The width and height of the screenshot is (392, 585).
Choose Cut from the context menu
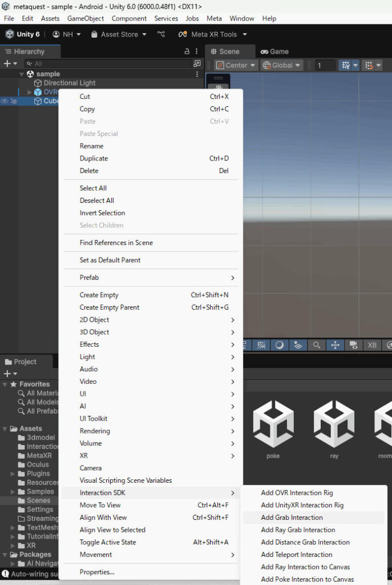pos(151,97)
